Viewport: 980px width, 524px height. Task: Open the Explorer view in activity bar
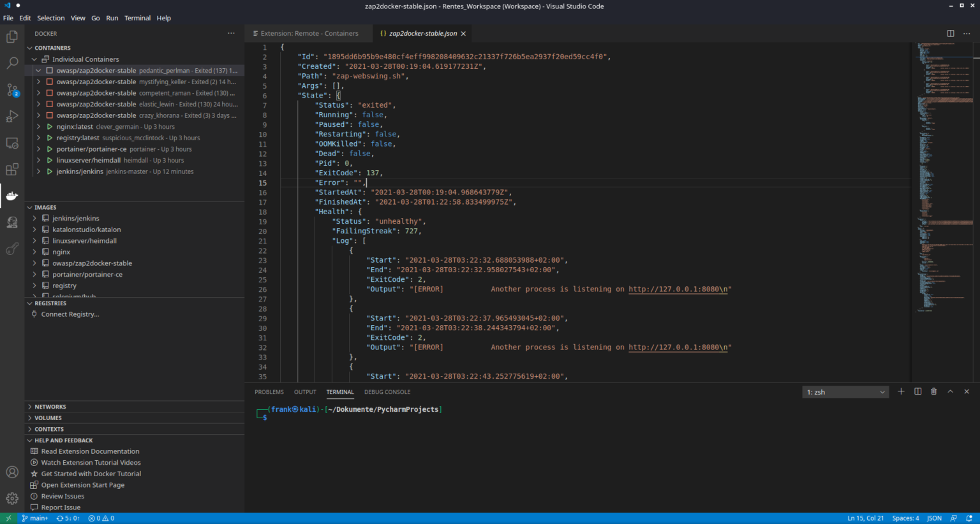point(12,37)
